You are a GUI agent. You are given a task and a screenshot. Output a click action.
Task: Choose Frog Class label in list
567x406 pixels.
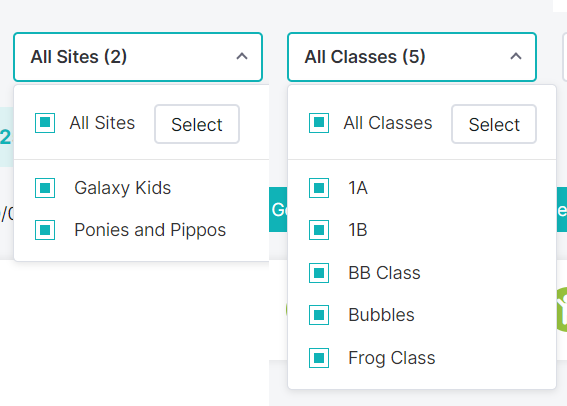392,358
